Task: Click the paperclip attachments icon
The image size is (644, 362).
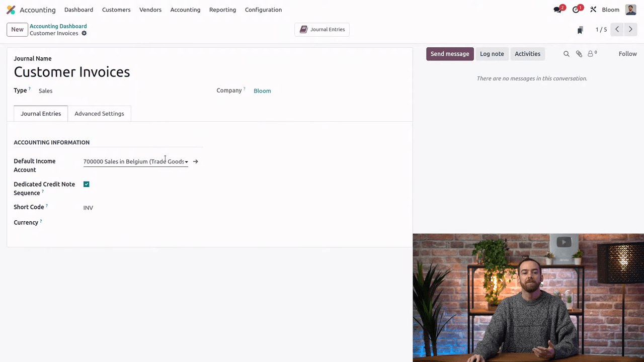Action: point(579,54)
